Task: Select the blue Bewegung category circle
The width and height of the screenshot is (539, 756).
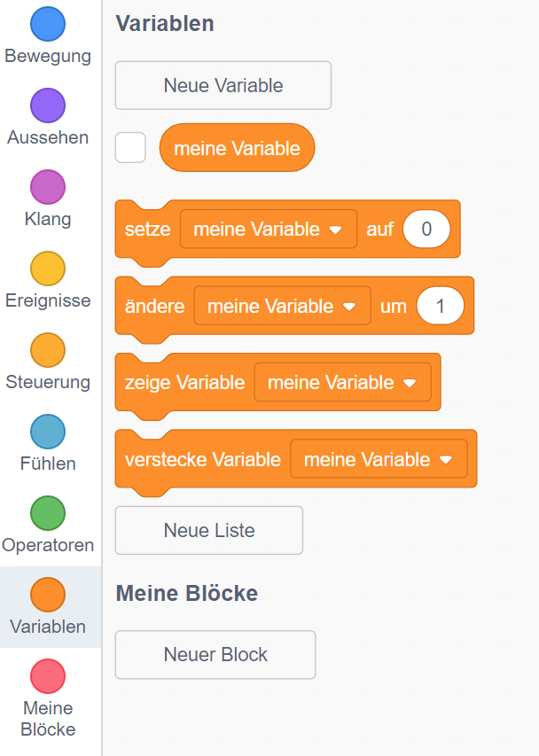Action: click(x=48, y=24)
